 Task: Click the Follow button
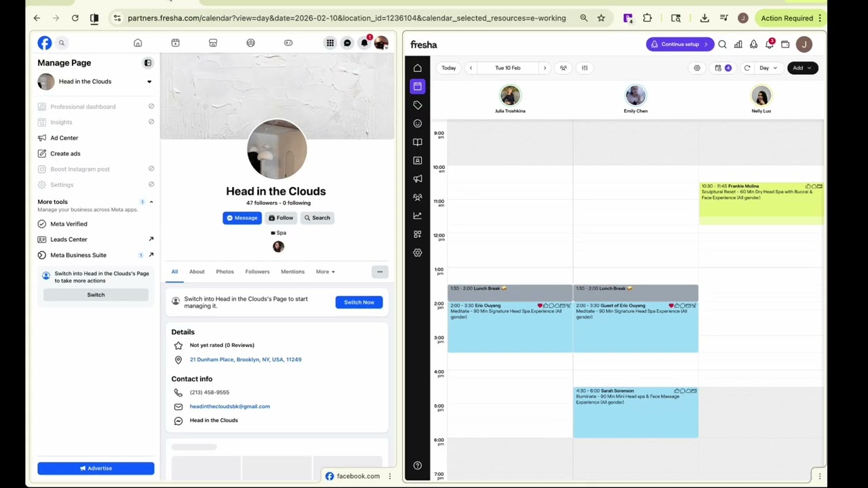pos(281,218)
